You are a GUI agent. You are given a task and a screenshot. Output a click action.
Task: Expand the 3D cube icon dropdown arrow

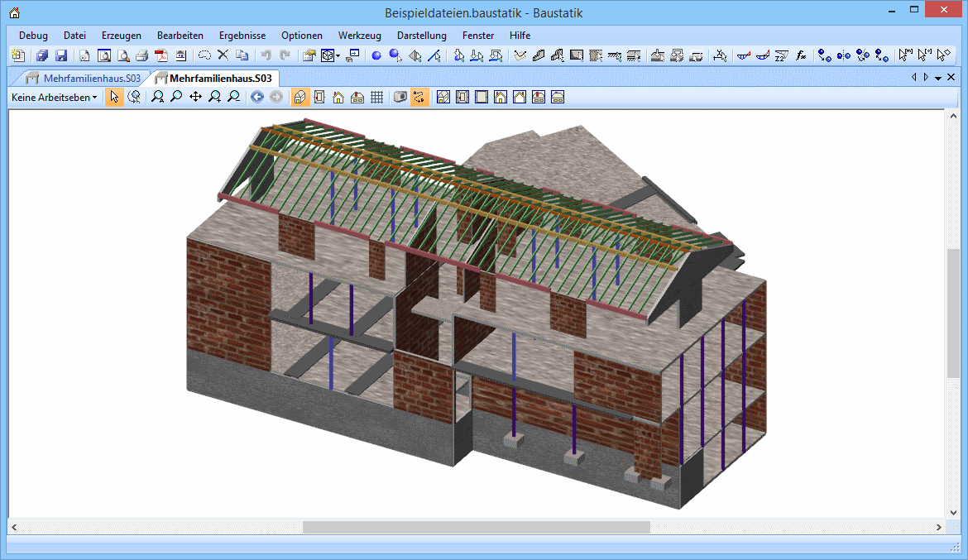[338, 57]
